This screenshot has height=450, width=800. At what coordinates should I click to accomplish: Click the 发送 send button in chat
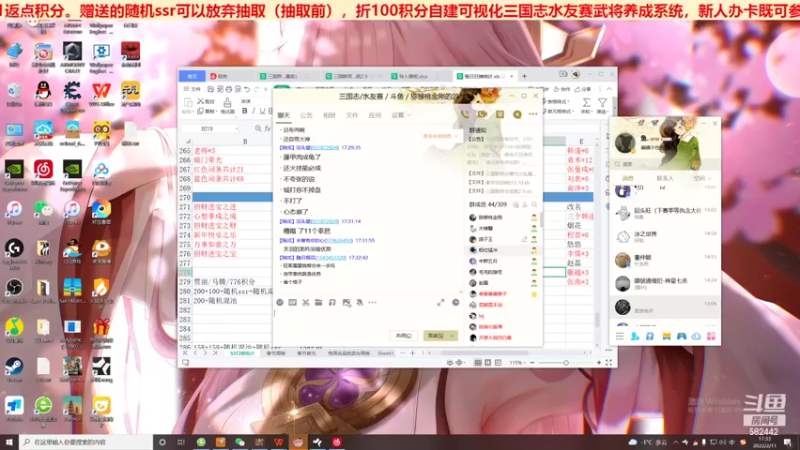(435, 336)
